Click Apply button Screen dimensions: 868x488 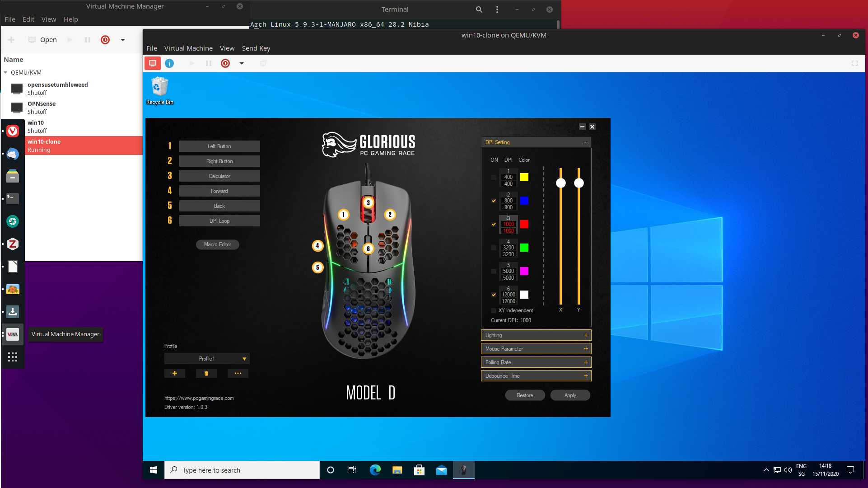pyautogui.click(x=570, y=395)
